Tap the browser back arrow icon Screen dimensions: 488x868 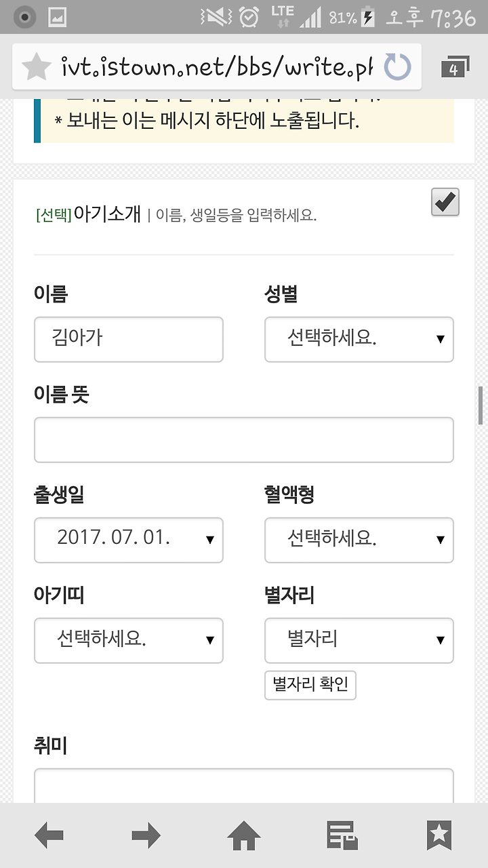[49, 835]
